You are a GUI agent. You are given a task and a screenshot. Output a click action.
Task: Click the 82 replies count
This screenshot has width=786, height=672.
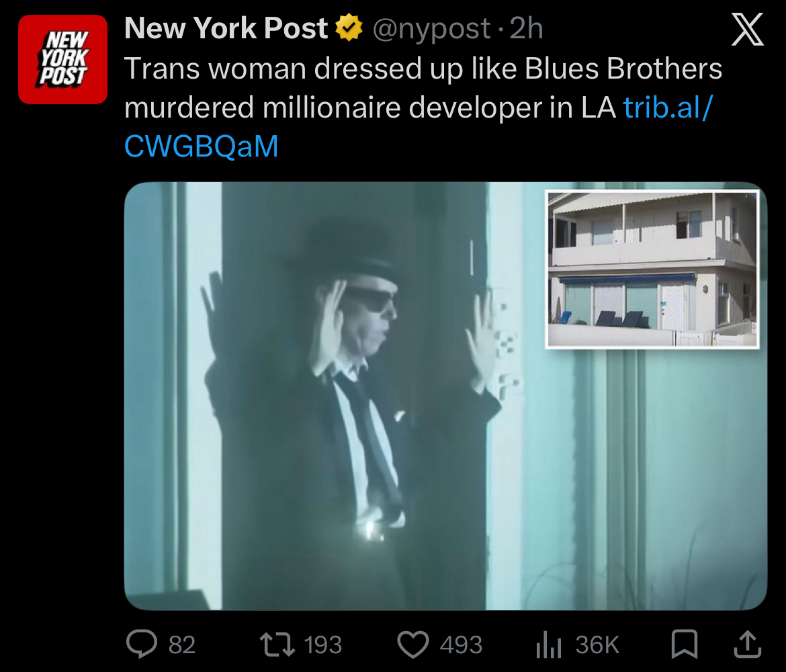182,645
